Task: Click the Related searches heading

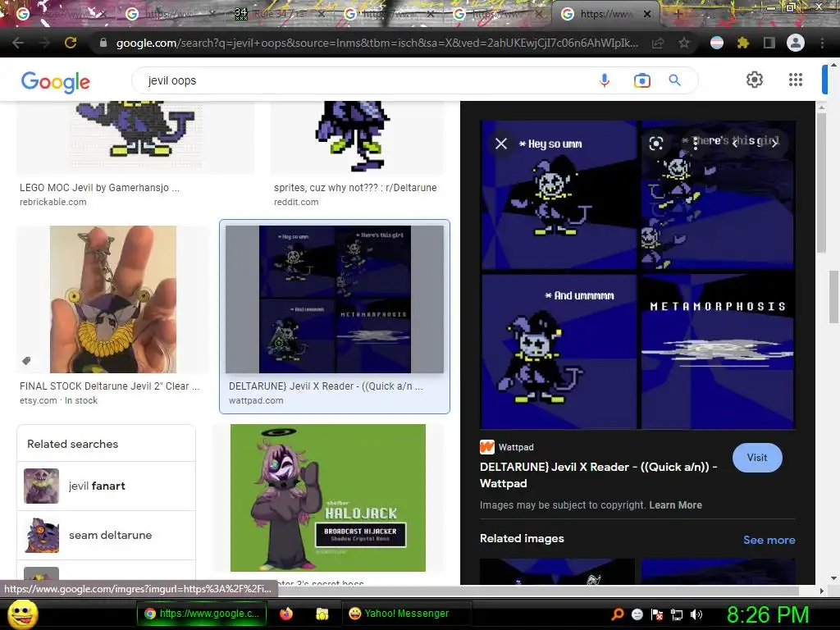Action: point(73,444)
